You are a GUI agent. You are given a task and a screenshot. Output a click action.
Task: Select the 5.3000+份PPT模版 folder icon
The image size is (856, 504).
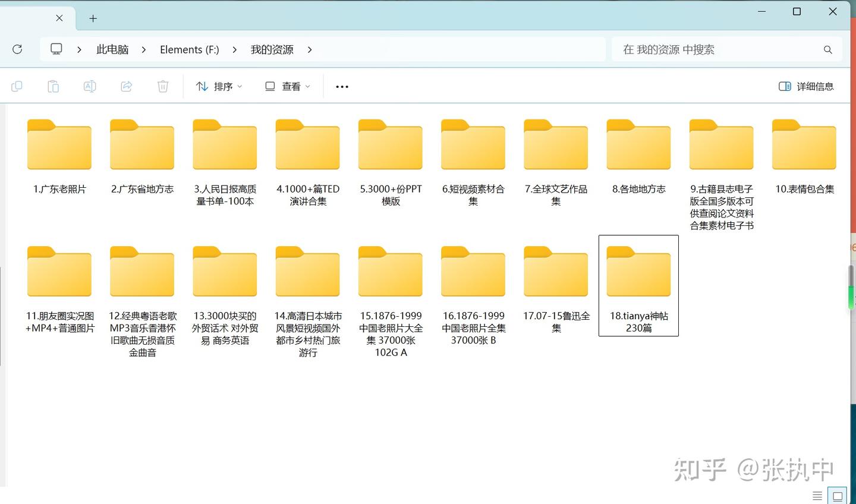tap(391, 144)
